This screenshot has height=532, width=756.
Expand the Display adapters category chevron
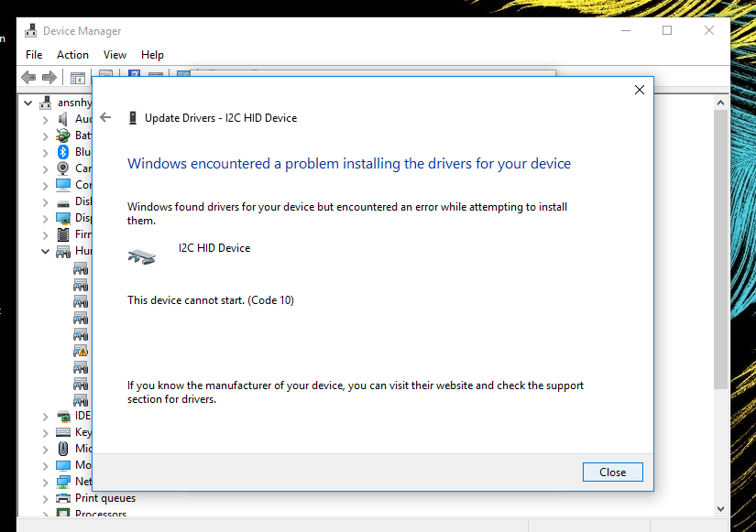coord(45,219)
